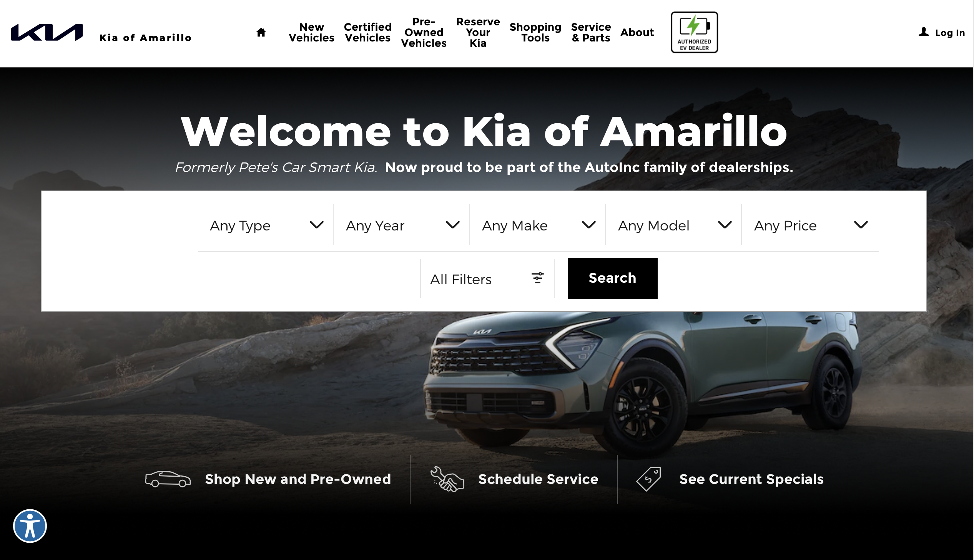Click the car outline icon for shopping

[168, 479]
